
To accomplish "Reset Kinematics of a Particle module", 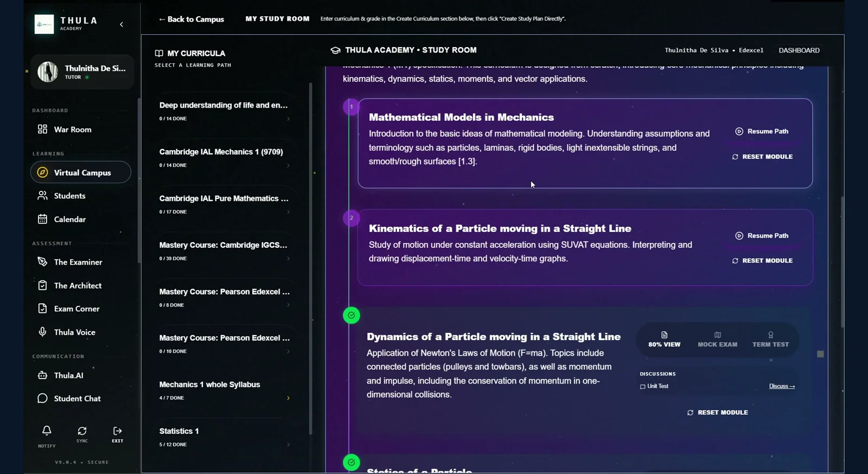I will tap(762, 261).
